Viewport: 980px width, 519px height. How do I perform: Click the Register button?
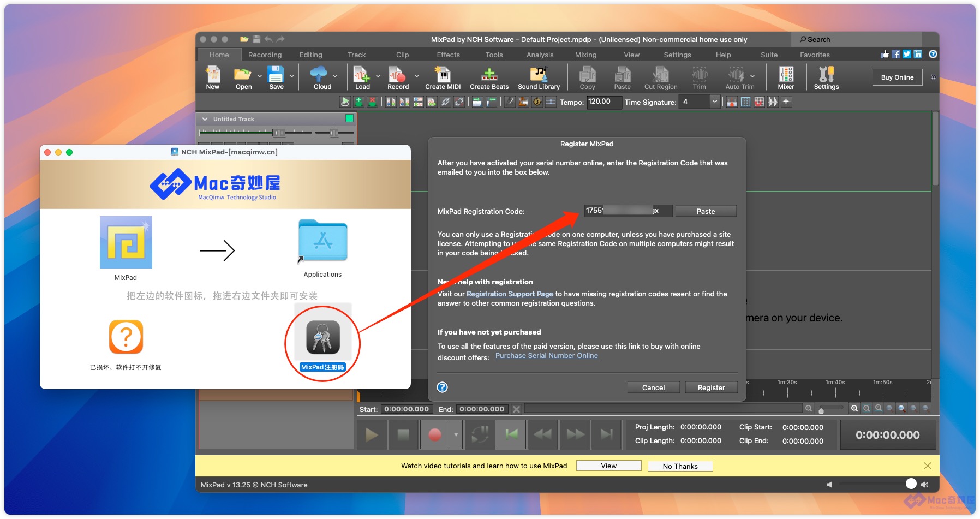(x=711, y=387)
